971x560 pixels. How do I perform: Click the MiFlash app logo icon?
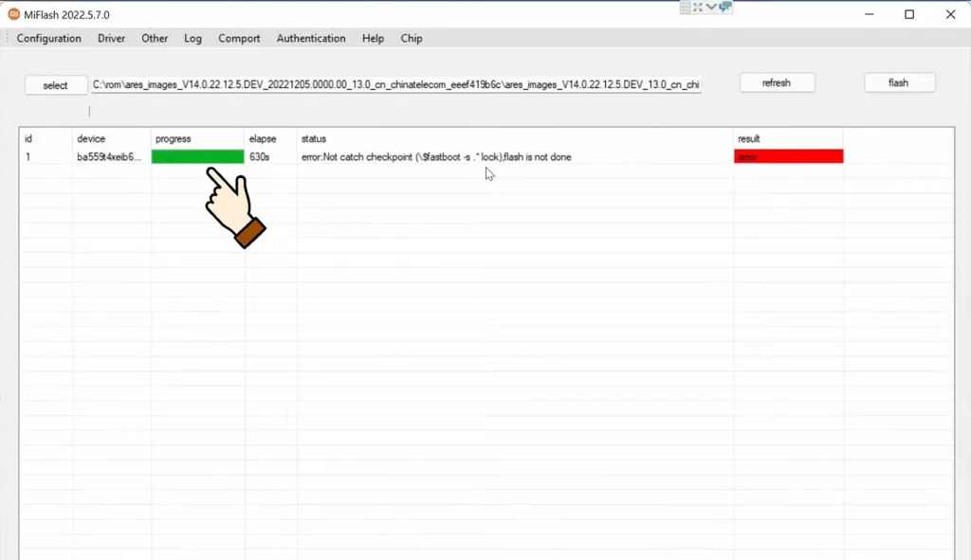[14, 14]
